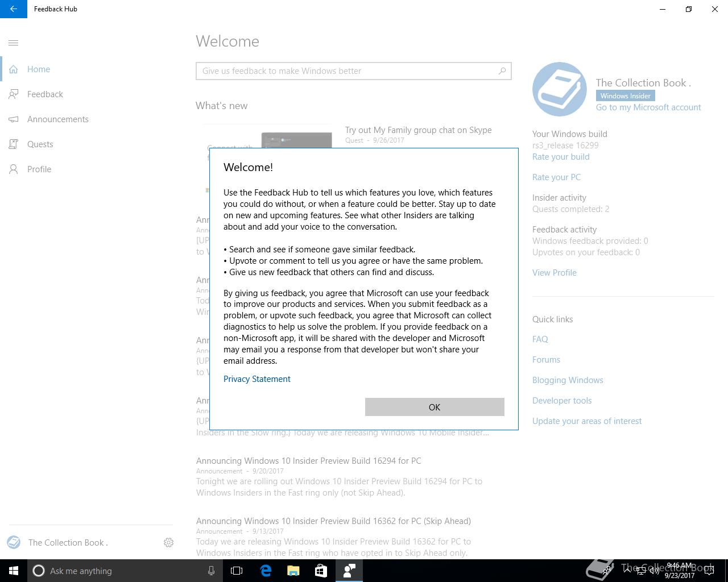The image size is (728, 582).
Task: Open the Privacy Statement link
Action: click(257, 379)
